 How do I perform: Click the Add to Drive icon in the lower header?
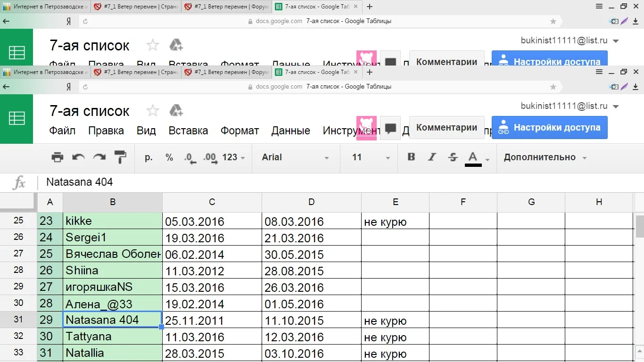click(176, 111)
